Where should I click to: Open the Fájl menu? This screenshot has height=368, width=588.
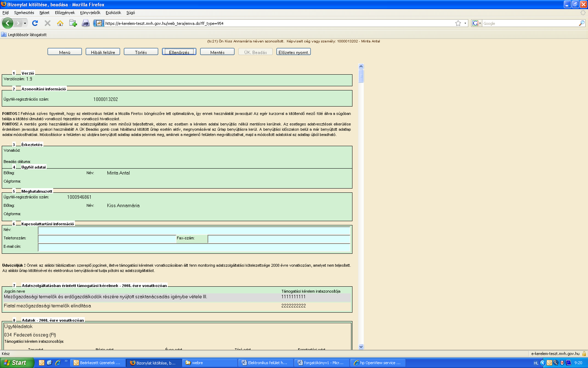pyautogui.click(x=6, y=13)
